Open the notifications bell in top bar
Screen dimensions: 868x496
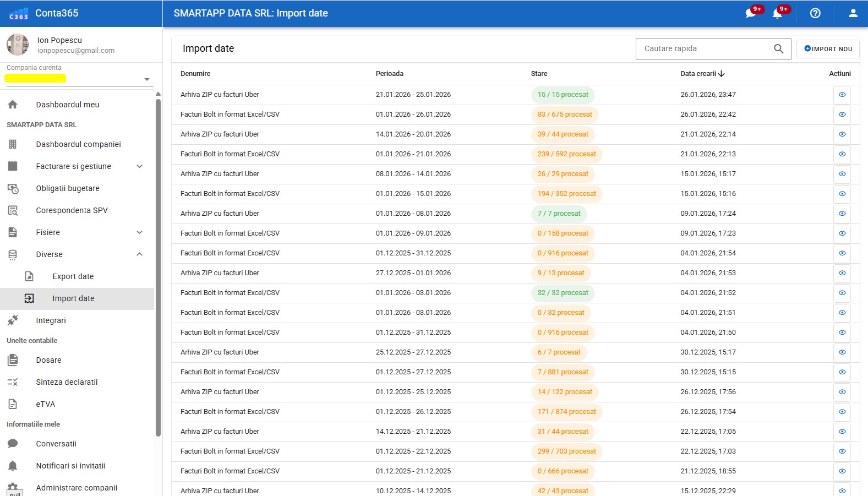point(777,13)
